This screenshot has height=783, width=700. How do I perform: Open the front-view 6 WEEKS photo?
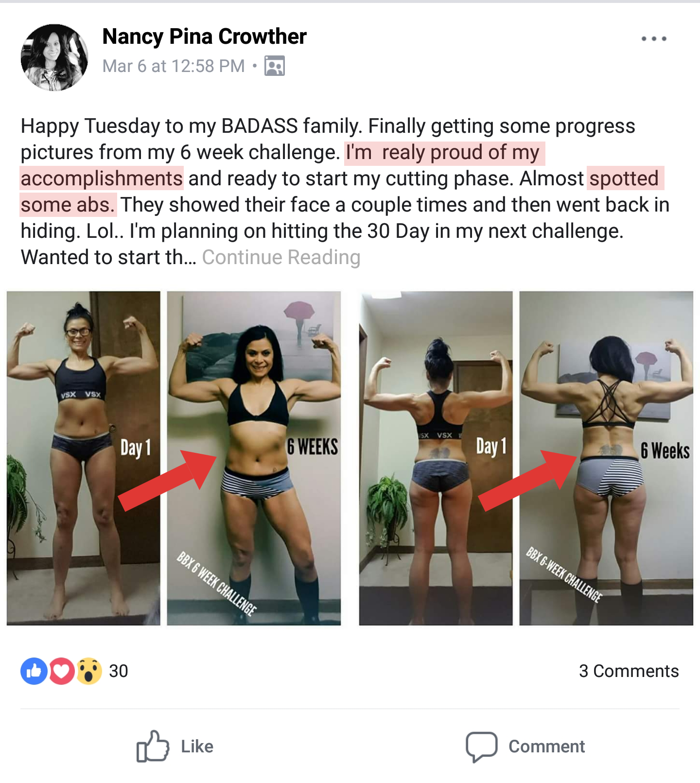coord(254,458)
